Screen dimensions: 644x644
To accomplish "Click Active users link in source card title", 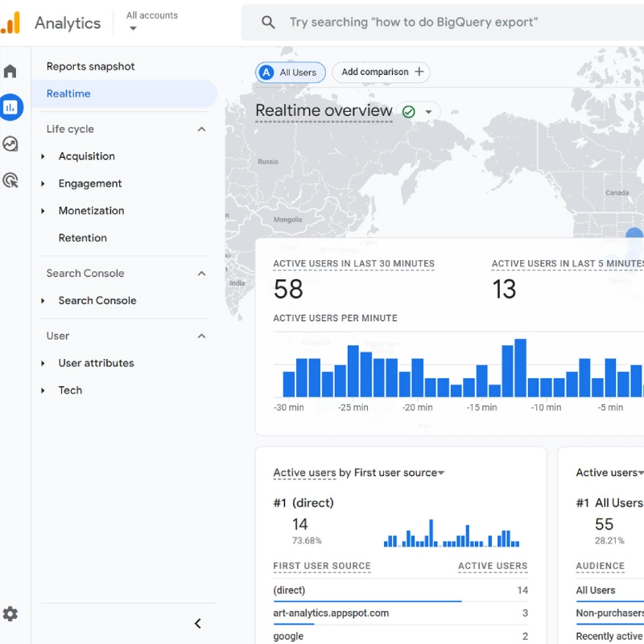I will [x=305, y=473].
